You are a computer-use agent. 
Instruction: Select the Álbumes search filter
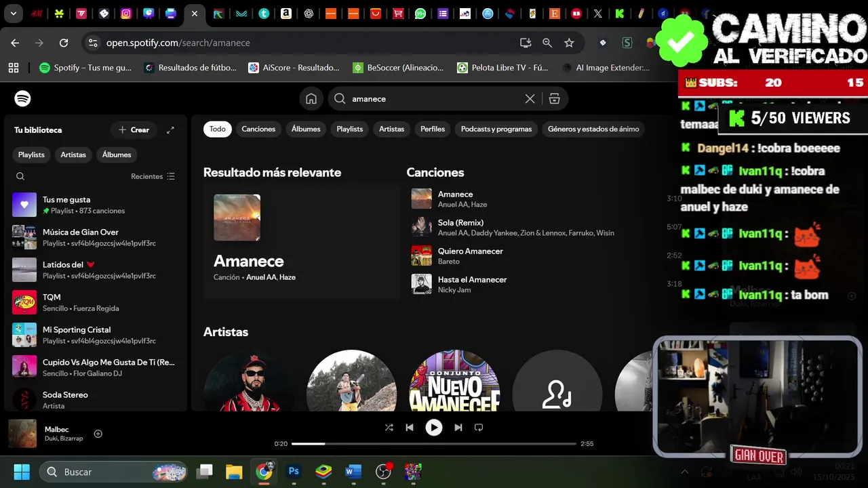tap(306, 129)
